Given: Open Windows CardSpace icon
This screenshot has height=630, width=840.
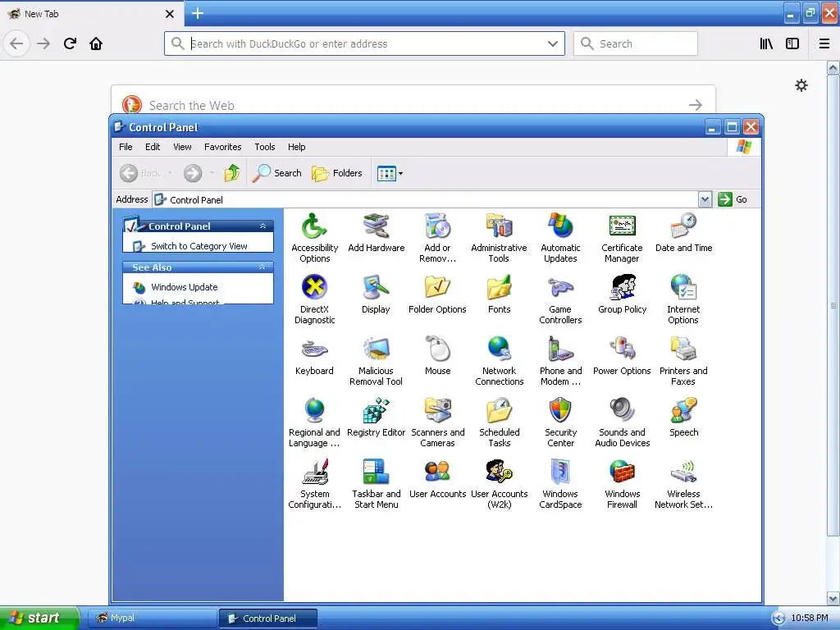Looking at the screenshot, I should pyautogui.click(x=560, y=484).
